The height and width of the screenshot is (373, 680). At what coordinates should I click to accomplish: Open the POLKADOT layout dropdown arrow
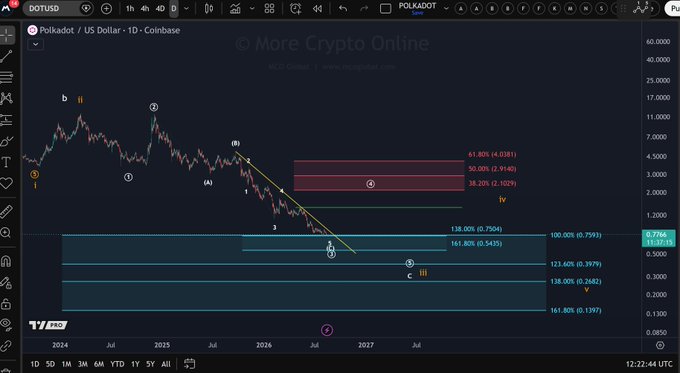pos(446,8)
